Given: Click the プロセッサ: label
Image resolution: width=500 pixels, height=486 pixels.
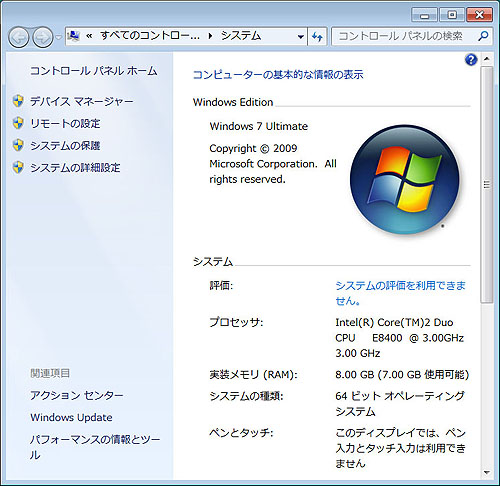Looking at the screenshot, I should coord(236,322).
